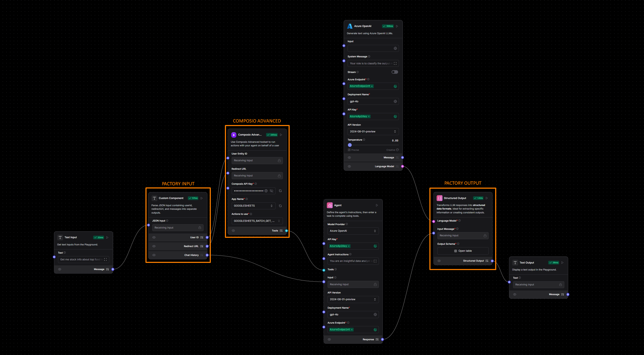Enable Stream on Azure OpenAI node
This screenshot has height=355, width=644.
[x=394, y=72]
